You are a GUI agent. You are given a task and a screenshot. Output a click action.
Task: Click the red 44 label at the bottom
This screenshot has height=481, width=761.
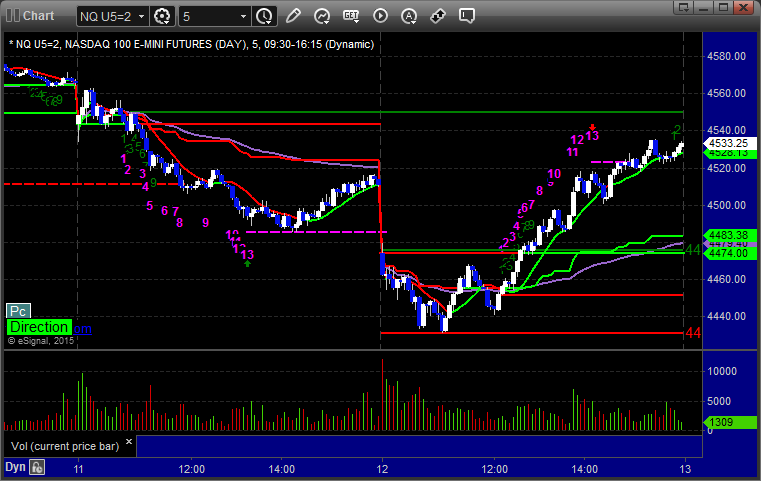(x=693, y=333)
